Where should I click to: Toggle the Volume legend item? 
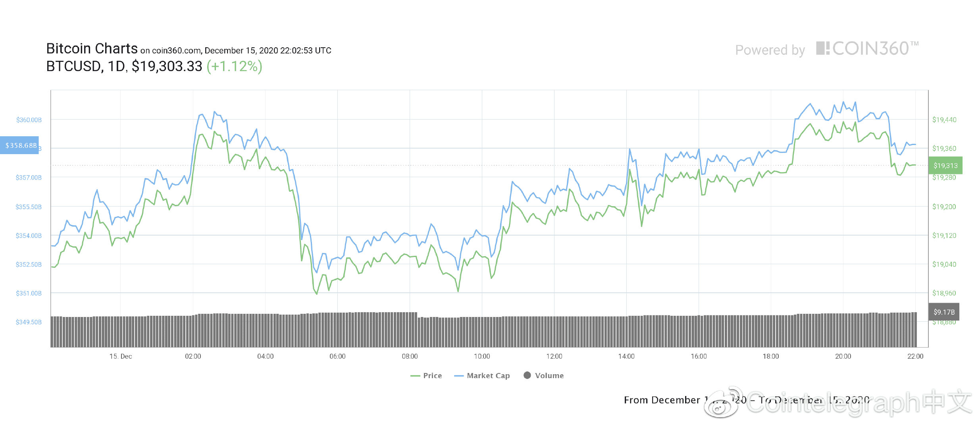[543, 375]
